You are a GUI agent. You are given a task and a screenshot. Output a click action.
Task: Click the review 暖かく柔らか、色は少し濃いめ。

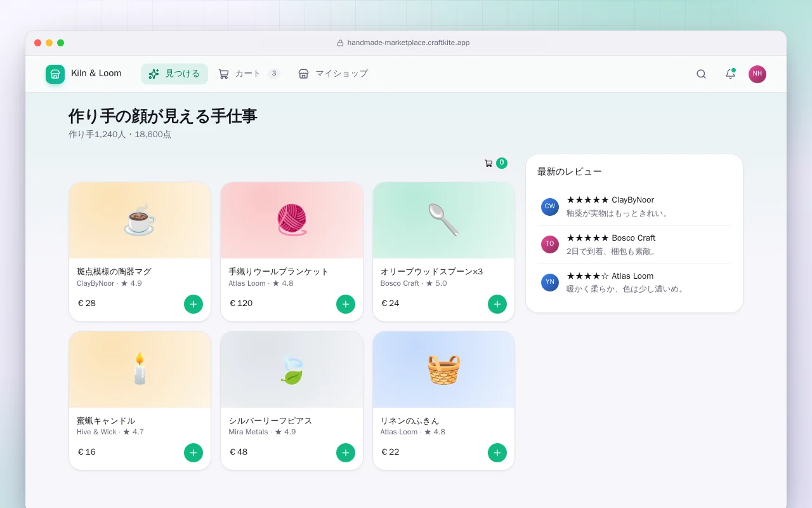[x=626, y=289]
